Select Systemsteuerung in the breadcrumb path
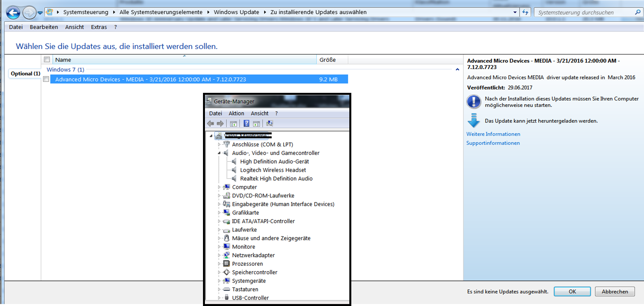Image resolution: width=644 pixels, height=306 pixels. coord(86,12)
